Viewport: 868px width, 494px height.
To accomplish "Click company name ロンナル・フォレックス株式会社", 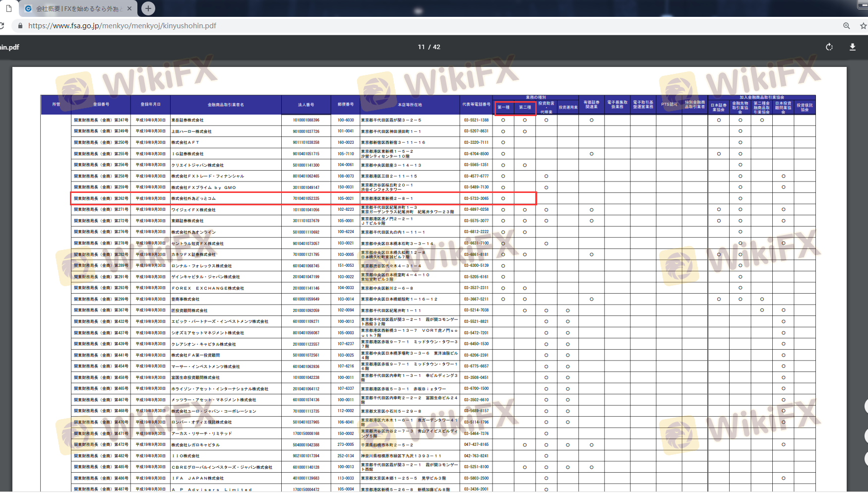I will pyautogui.click(x=201, y=266).
